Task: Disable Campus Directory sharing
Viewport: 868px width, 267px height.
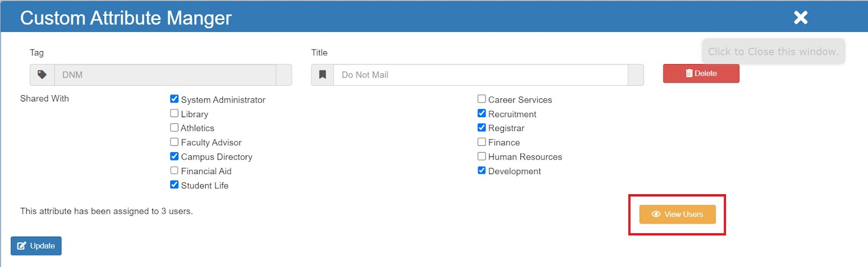Action: pos(174,156)
